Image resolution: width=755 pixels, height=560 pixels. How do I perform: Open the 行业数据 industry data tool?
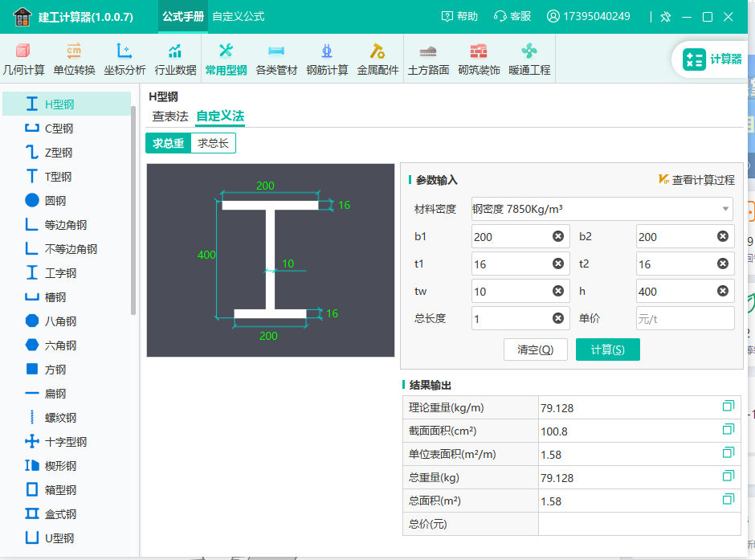click(175, 59)
